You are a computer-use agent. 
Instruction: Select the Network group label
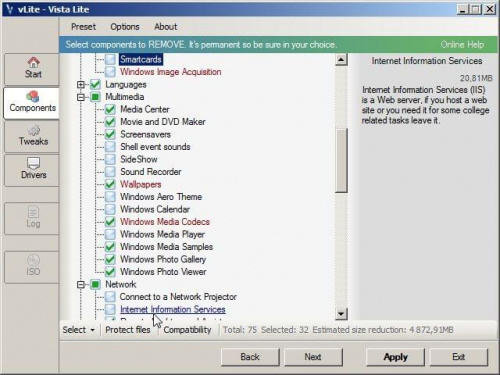[x=121, y=284]
